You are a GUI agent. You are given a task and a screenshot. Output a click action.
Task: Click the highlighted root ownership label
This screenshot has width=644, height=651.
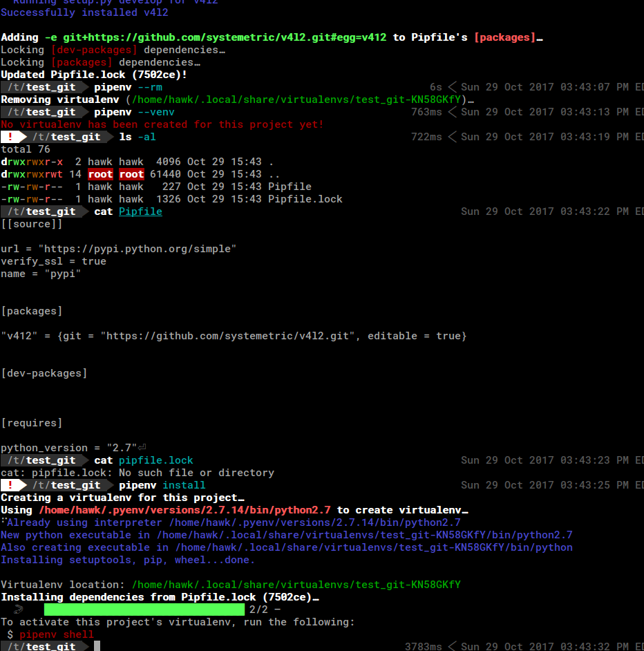pyautogui.click(x=101, y=173)
